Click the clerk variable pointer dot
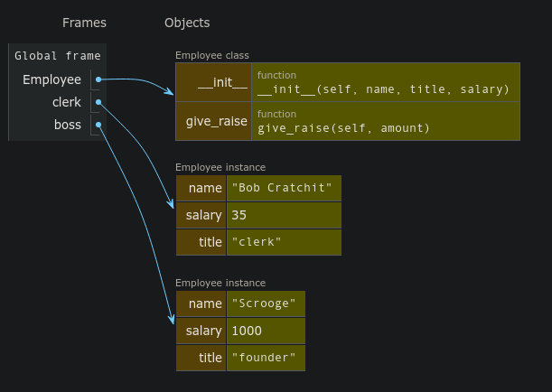The height and width of the screenshot is (392, 552). tap(98, 102)
